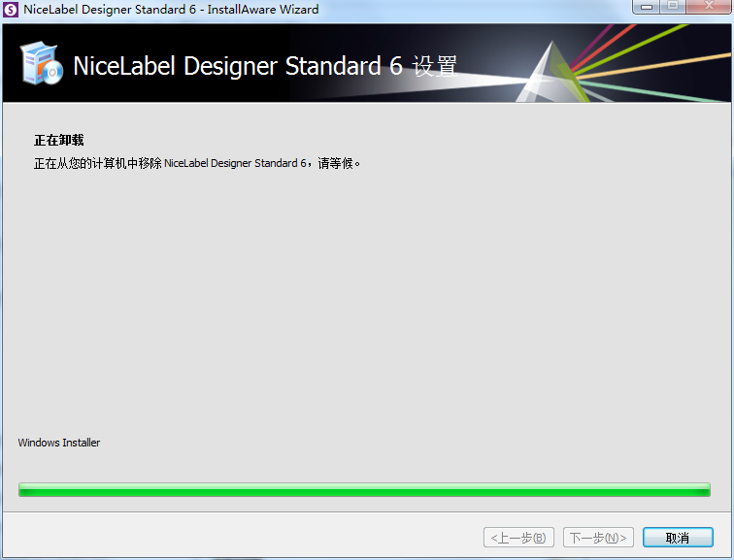The height and width of the screenshot is (560, 734).
Task: Click the NiceLabel purple S title bar icon
Action: tap(11, 10)
